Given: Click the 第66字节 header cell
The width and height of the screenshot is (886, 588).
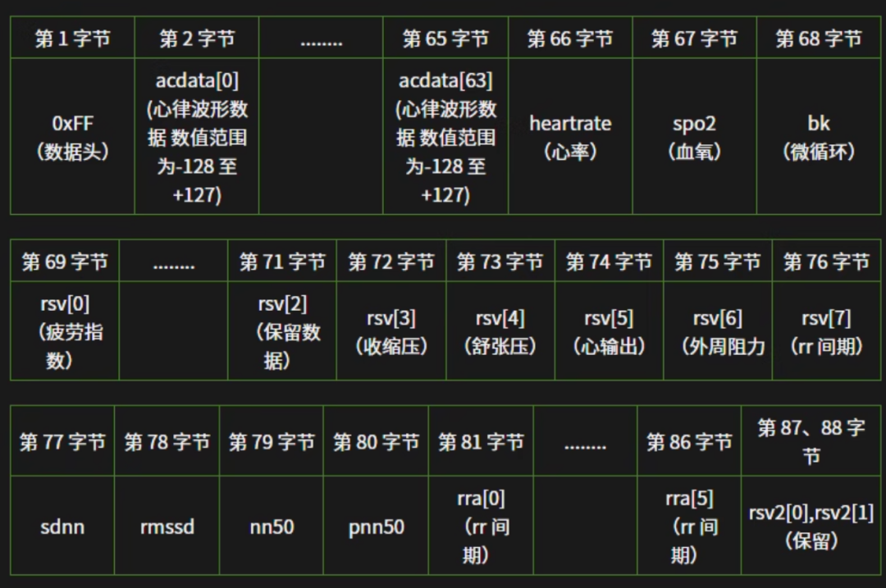Looking at the screenshot, I should coord(570,37).
